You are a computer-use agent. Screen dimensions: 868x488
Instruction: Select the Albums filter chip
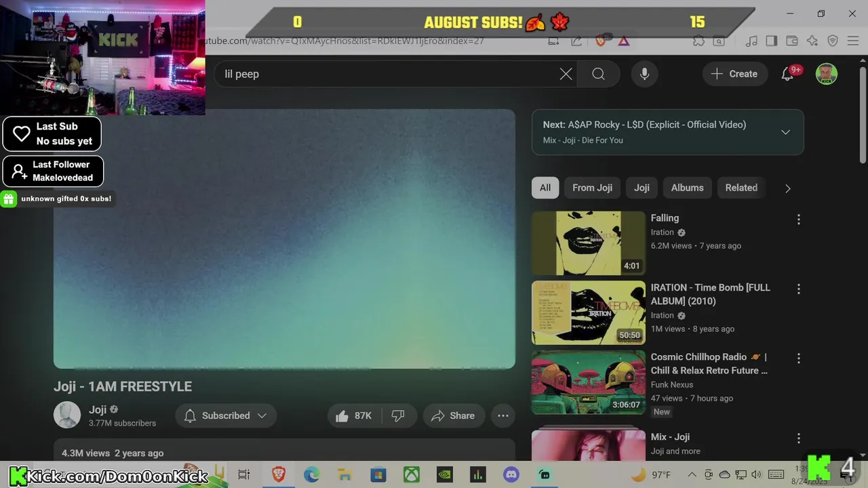[687, 188]
